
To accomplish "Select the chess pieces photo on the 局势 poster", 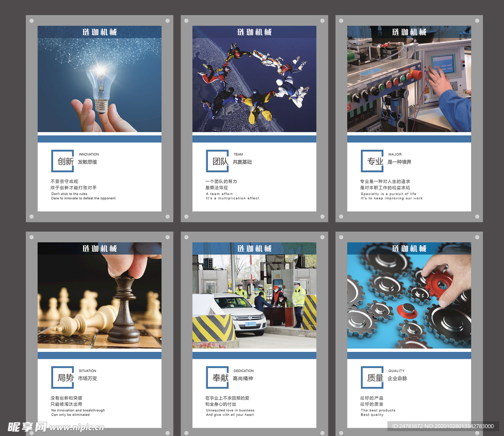I will coord(99,295).
